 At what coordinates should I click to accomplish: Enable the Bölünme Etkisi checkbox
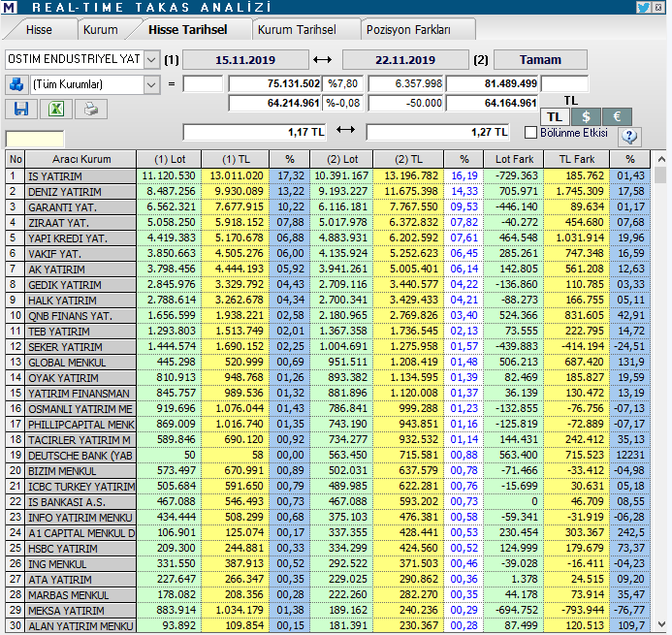[x=530, y=133]
